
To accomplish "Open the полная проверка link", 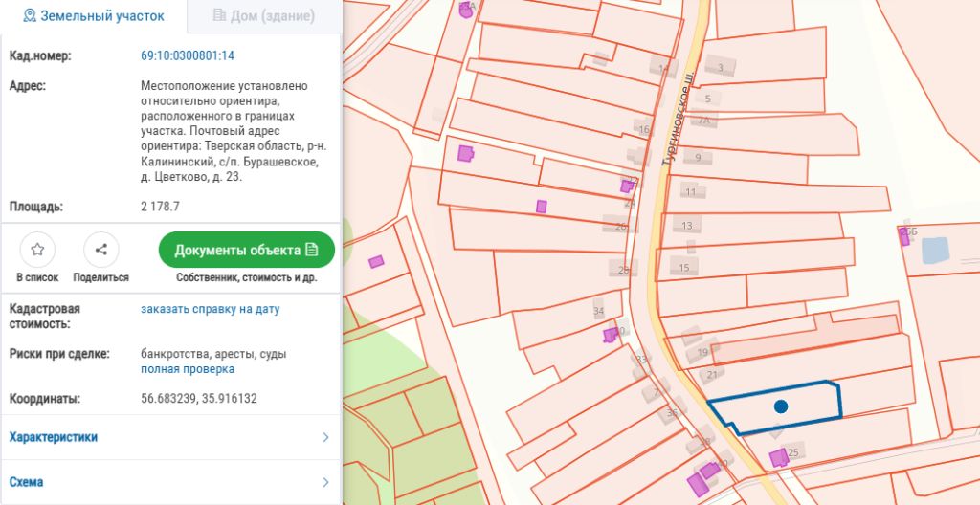I will 188,369.
